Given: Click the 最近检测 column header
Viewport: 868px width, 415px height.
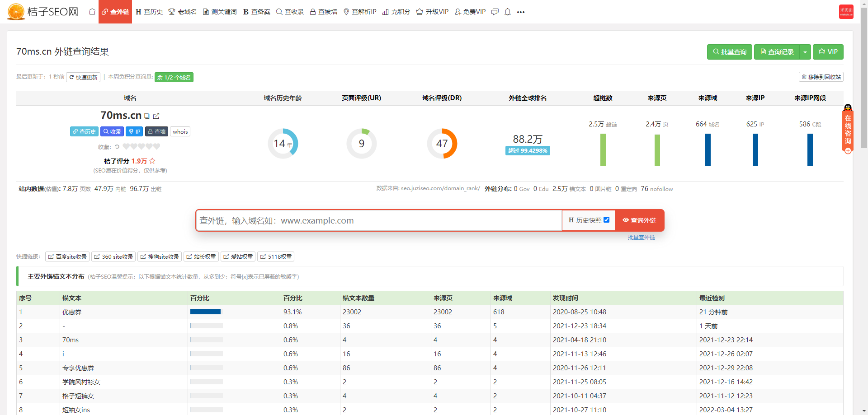Looking at the screenshot, I should click(712, 298).
